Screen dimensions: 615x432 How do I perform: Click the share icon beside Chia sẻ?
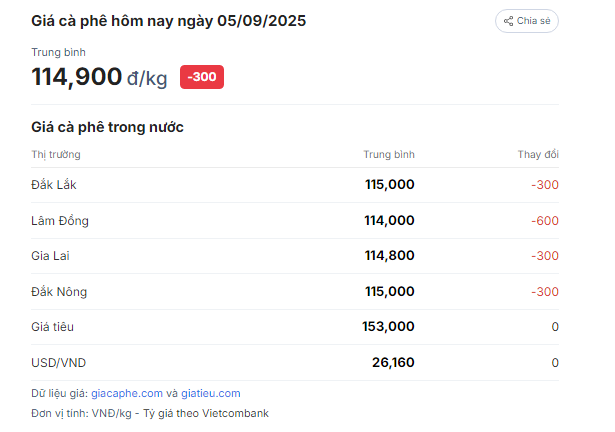pyautogui.click(x=508, y=21)
